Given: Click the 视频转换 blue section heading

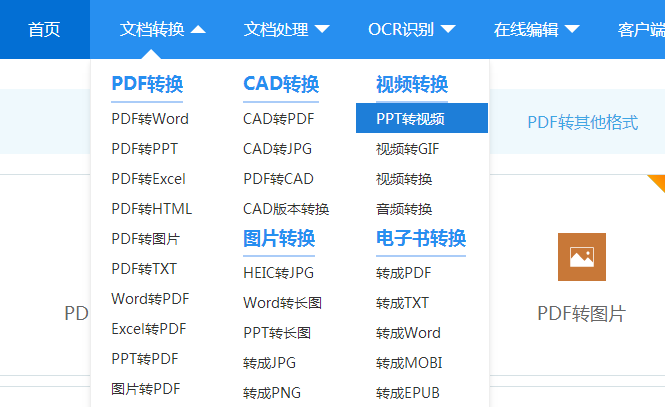Looking at the screenshot, I should click(x=412, y=84).
